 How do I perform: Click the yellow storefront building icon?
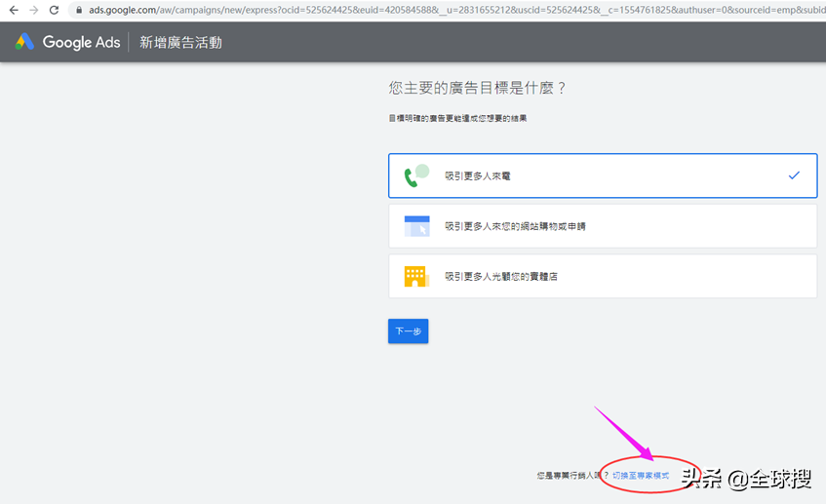tap(416, 276)
